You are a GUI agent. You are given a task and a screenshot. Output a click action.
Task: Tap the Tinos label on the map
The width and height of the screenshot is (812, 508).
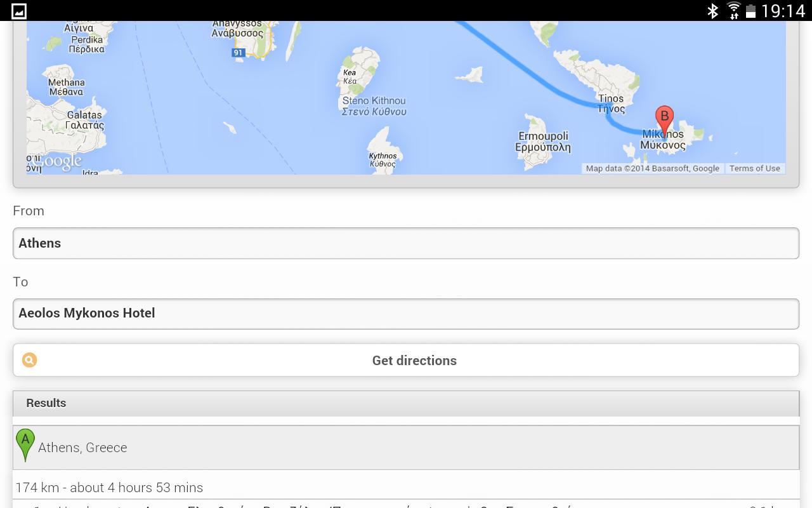[611, 104]
